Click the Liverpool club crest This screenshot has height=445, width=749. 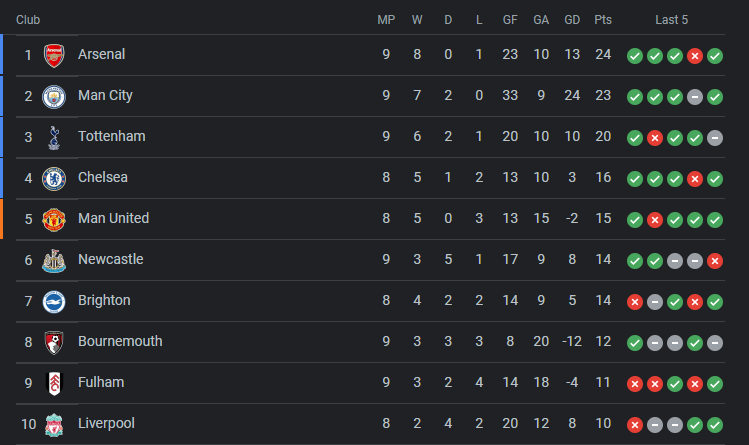point(54,425)
